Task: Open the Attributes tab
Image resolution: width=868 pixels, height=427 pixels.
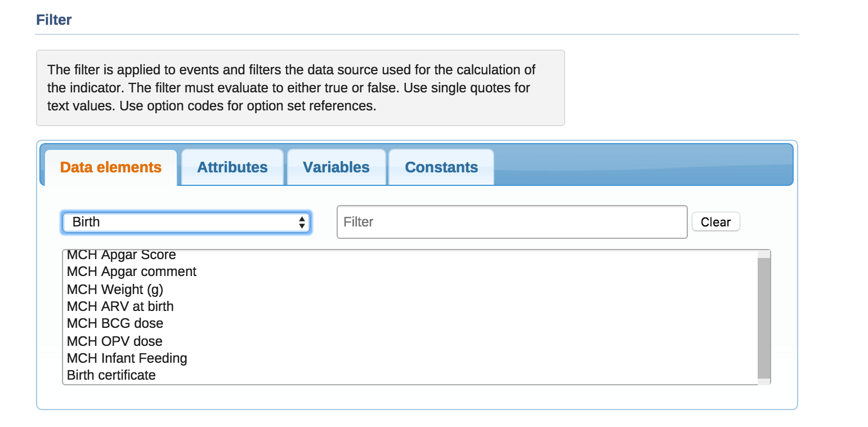Action: click(x=232, y=167)
